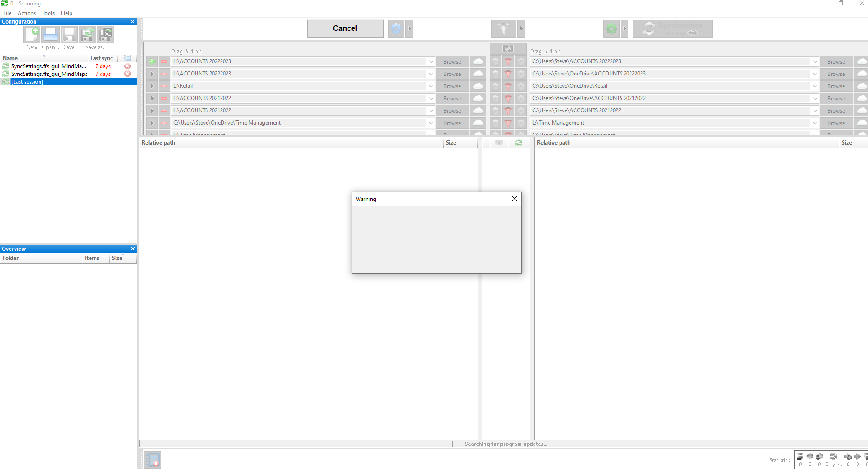Open comparison settings blue gear icon
Image resolution: width=868 pixels, height=469 pixels.
click(396, 28)
